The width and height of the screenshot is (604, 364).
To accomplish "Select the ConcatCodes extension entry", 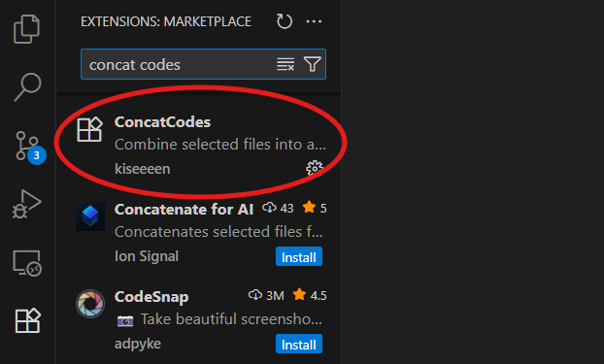I will 199,145.
